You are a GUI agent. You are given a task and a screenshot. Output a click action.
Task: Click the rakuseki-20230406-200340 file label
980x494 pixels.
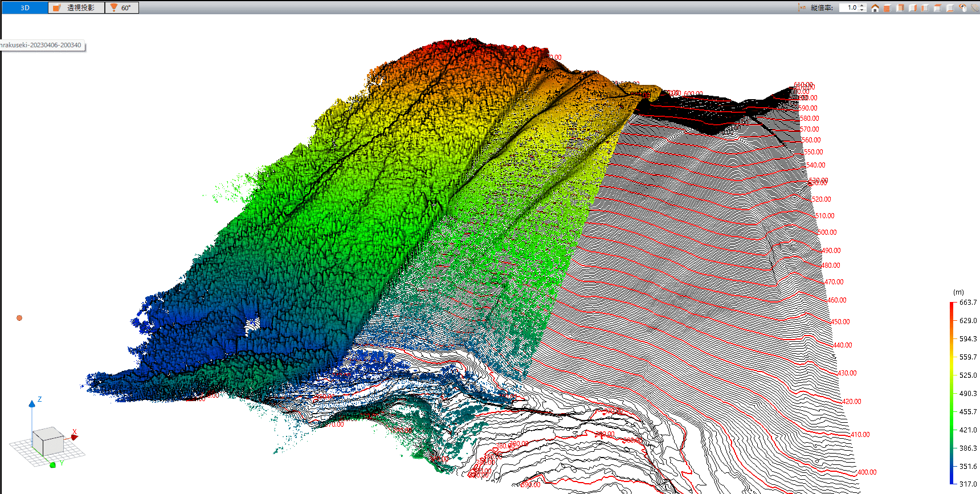pos(42,45)
